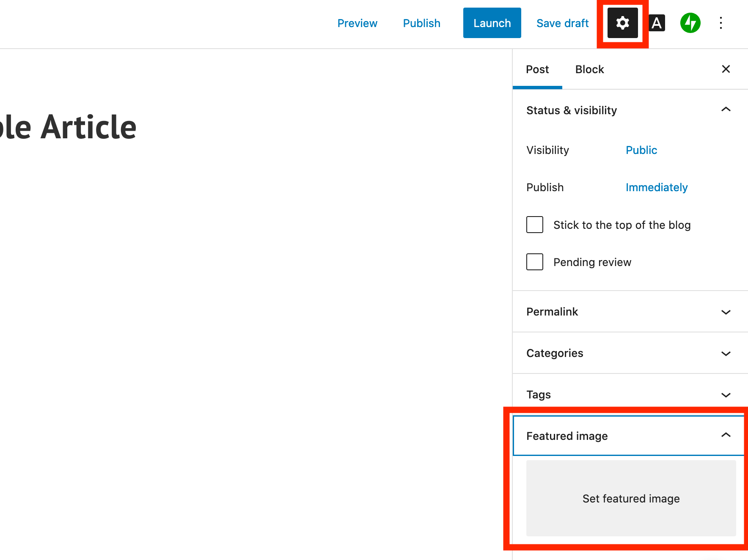Viewport: 748px width, 560px height.
Task: Expand the Categories section
Action: [726, 353]
